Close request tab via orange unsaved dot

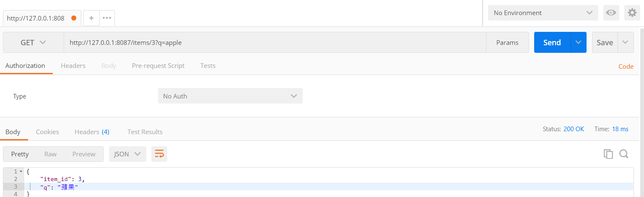[x=74, y=18]
